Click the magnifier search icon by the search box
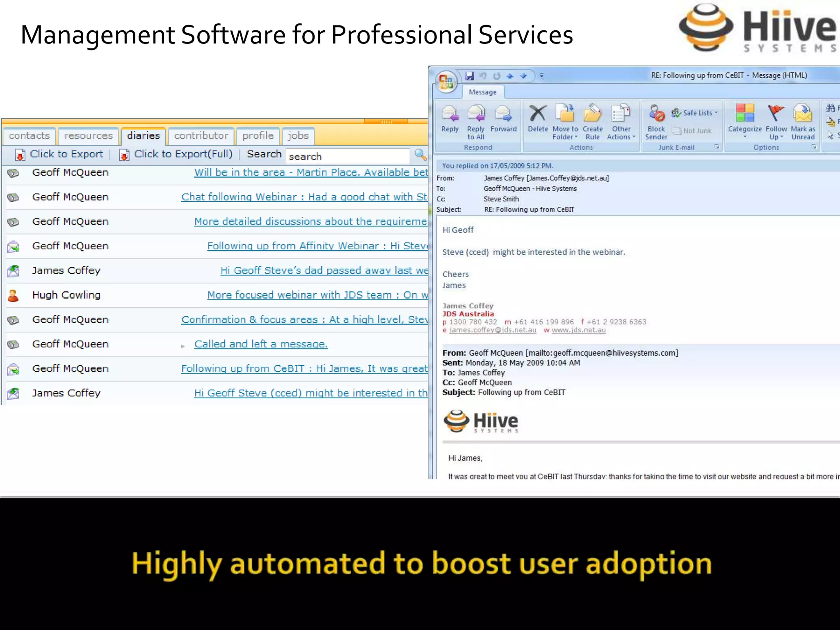Viewport: 840px width, 630px height. (x=420, y=155)
